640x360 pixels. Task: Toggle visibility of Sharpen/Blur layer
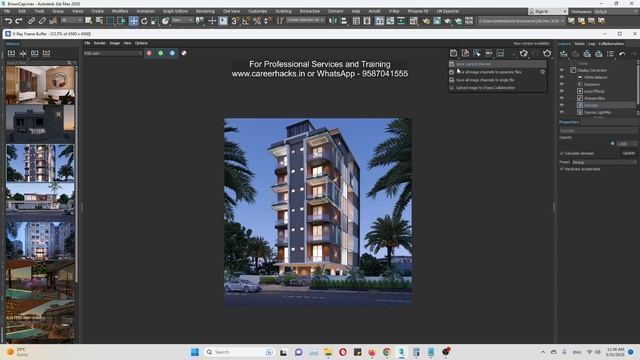tap(562, 98)
